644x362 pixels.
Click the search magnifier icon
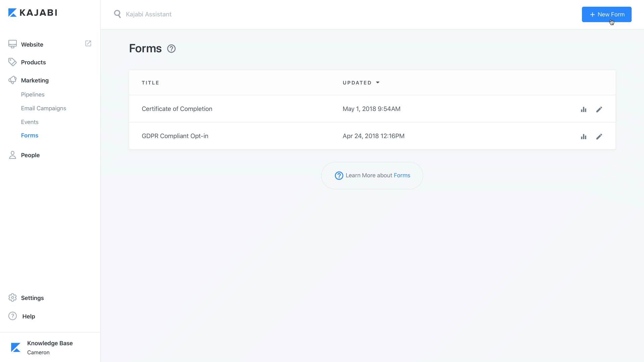(x=117, y=14)
